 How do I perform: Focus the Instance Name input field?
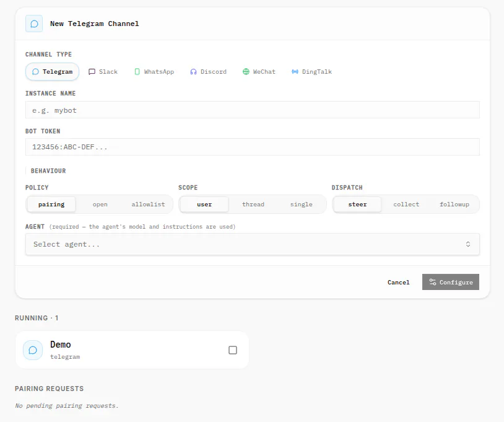click(x=253, y=110)
